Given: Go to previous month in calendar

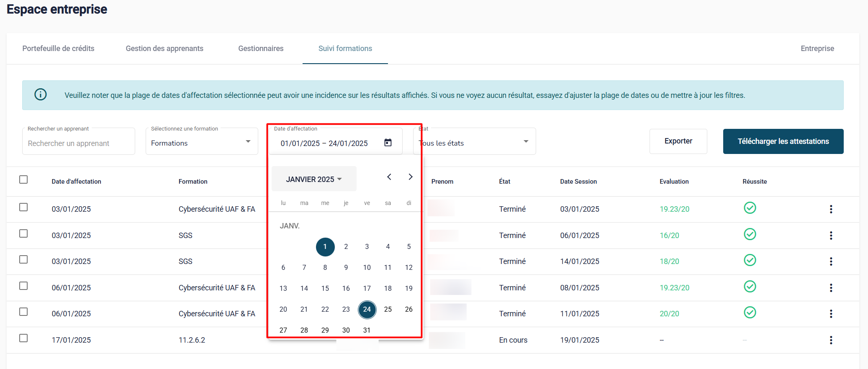Looking at the screenshot, I should [x=389, y=177].
